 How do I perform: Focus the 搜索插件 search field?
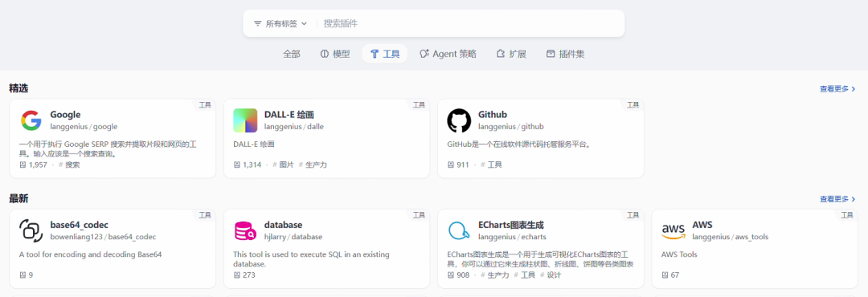tap(470, 24)
